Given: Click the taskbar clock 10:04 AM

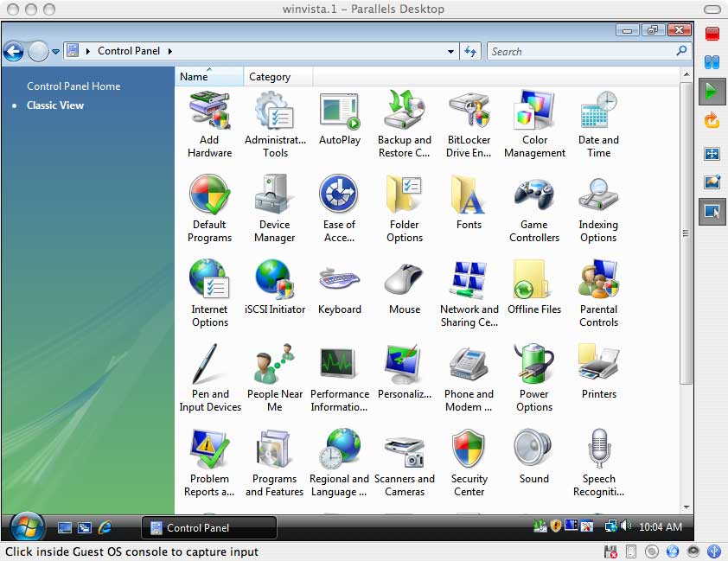Looking at the screenshot, I should [661, 526].
